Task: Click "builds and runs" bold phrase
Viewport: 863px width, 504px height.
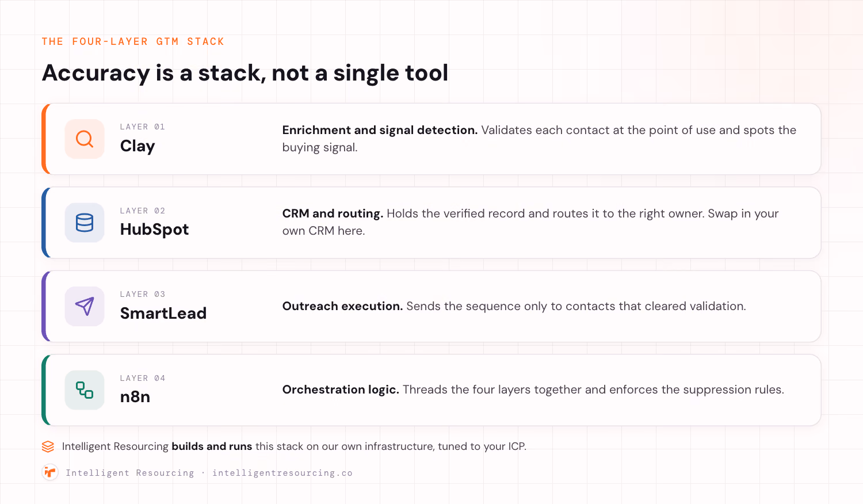Action: click(212, 446)
